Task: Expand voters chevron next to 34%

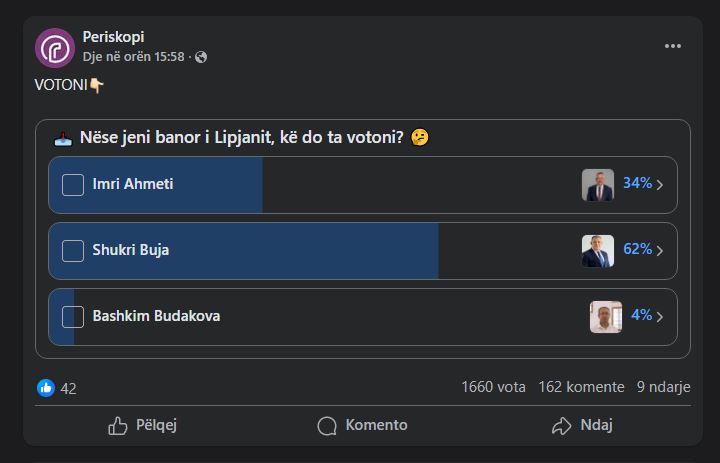Action: (x=660, y=185)
